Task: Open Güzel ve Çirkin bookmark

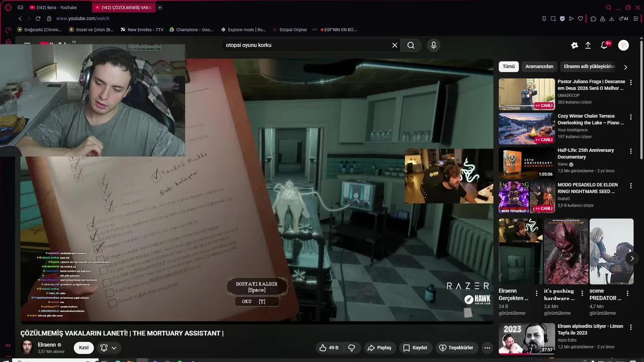Action: point(91,30)
